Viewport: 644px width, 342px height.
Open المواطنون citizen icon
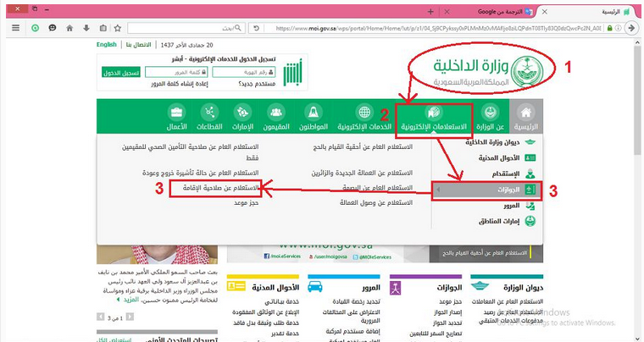click(x=314, y=112)
